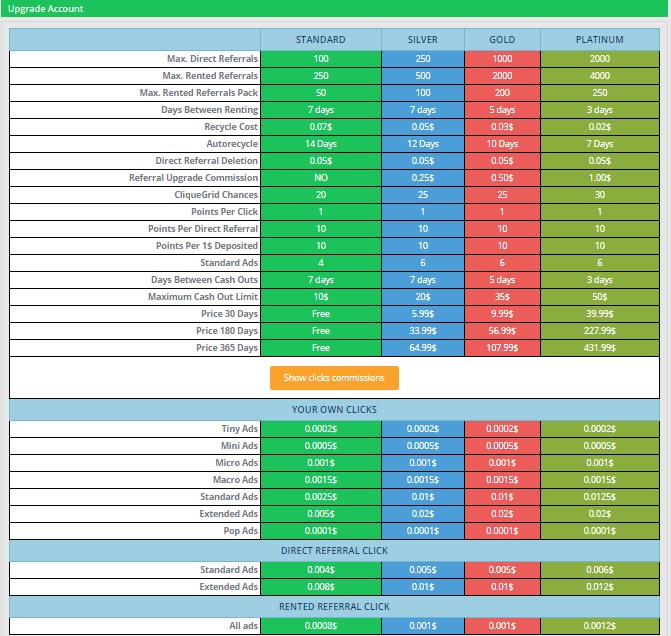Click Gold Price 30 Days value 9.99$
The height and width of the screenshot is (636, 671).
click(502, 314)
